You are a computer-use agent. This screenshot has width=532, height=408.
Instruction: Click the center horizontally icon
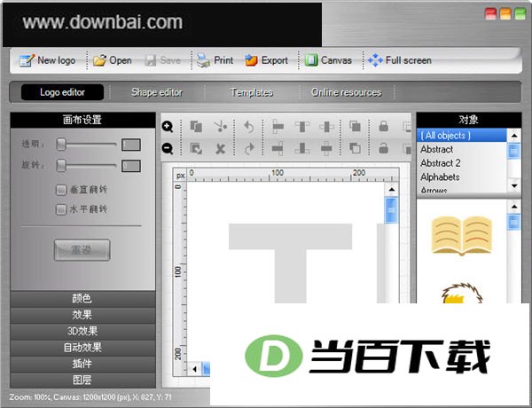(326, 127)
